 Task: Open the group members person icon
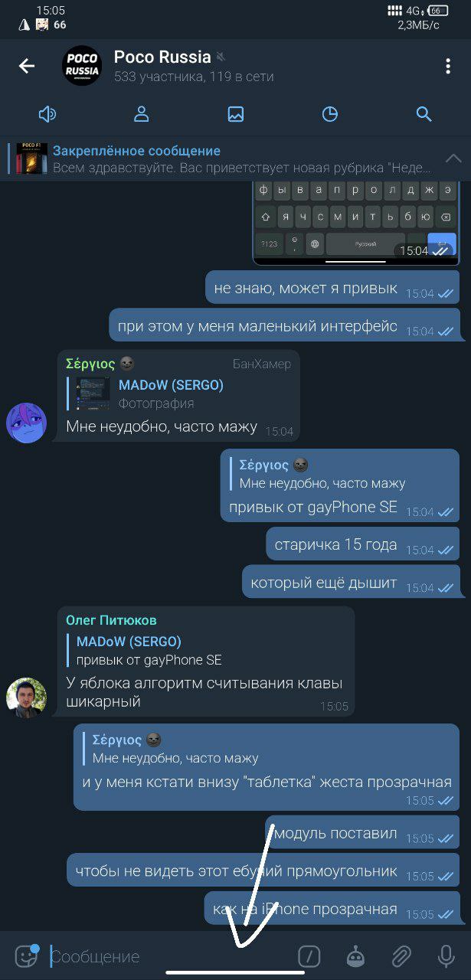[x=141, y=114]
